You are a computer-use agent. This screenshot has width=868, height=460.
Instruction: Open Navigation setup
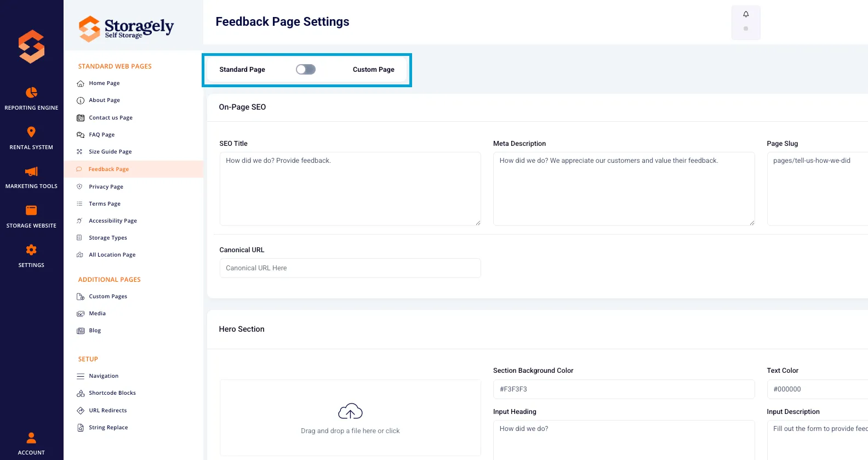tap(104, 376)
